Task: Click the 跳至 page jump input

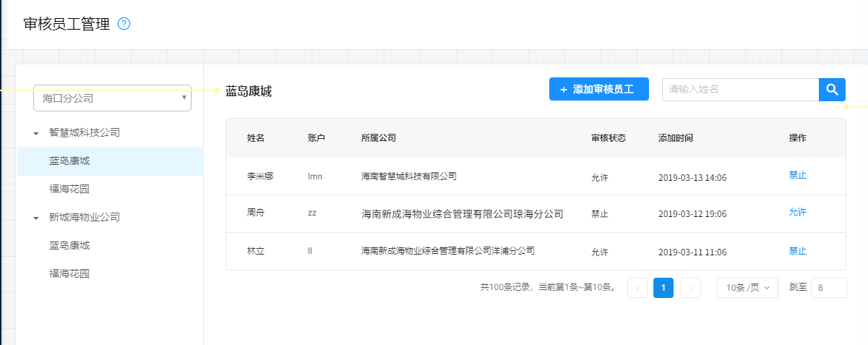Action: click(x=828, y=288)
